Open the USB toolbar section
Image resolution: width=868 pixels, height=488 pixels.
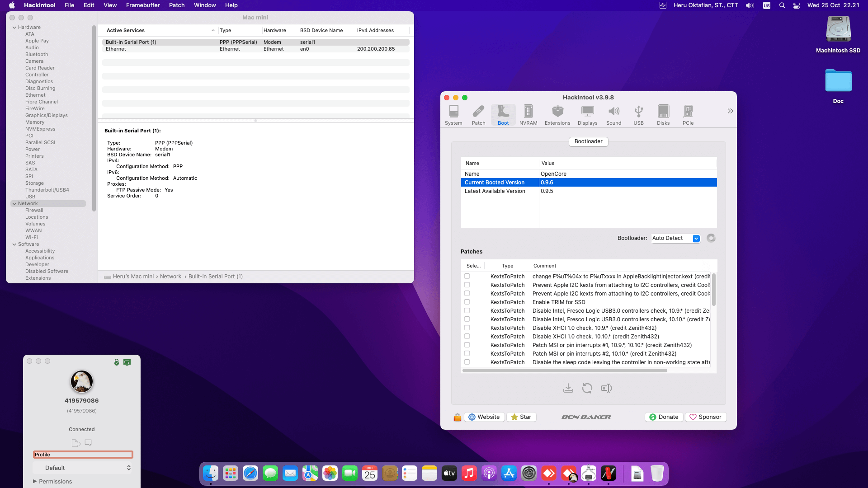638,115
